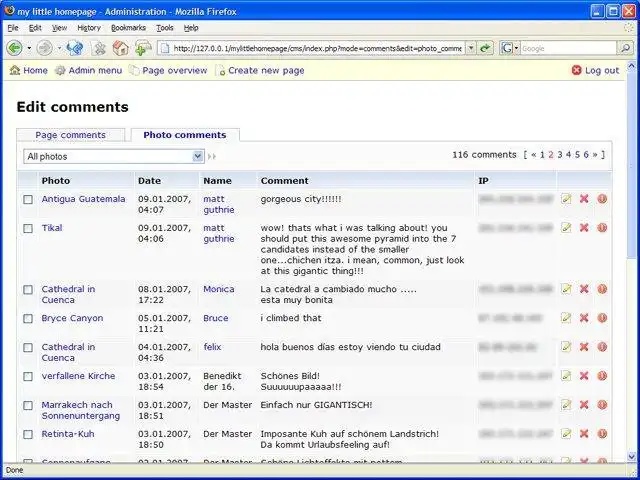Open the File menu
Image resolution: width=640 pixels, height=480 pixels.
point(13,28)
